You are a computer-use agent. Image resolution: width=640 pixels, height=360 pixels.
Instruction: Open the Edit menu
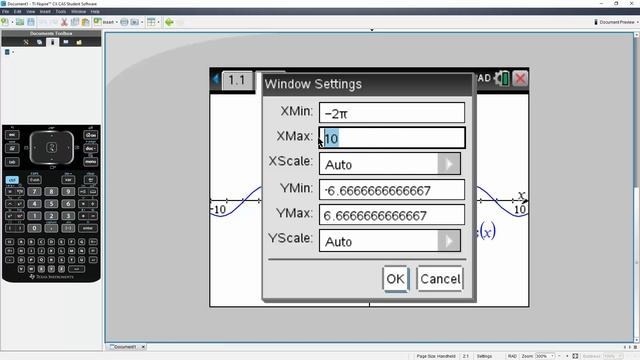pyautogui.click(x=18, y=11)
